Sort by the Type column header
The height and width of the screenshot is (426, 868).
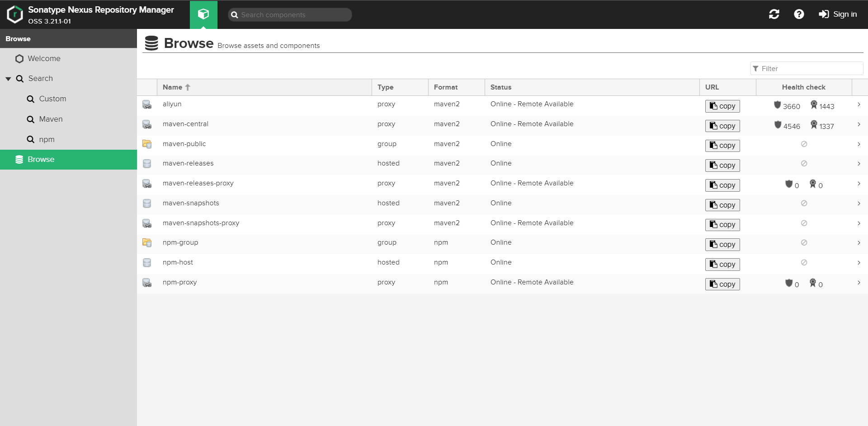click(400, 87)
